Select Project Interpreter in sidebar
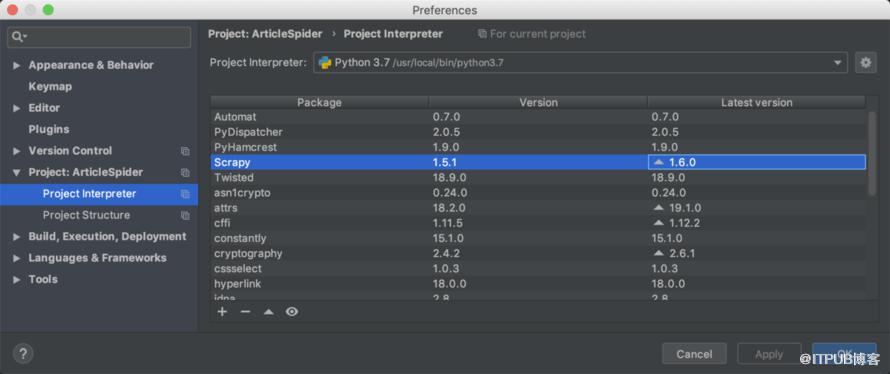This screenshot has width=890, height=374. 99,194
